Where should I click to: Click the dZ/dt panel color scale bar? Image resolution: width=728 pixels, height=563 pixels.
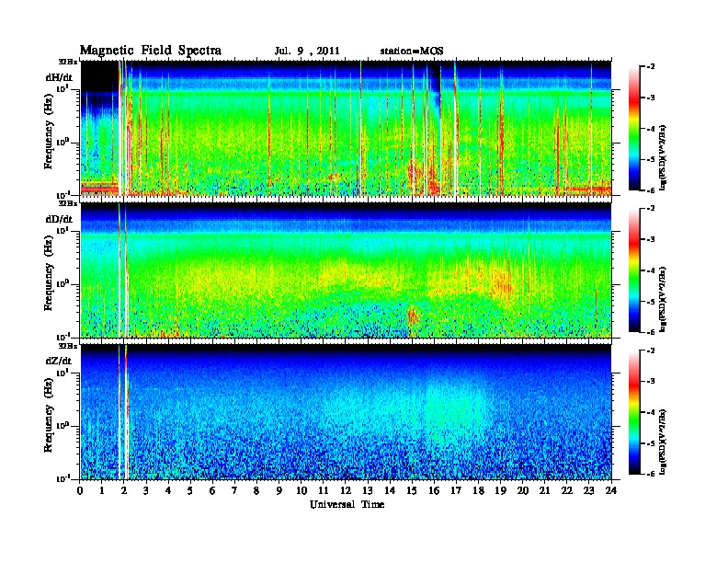coord(634,412)
